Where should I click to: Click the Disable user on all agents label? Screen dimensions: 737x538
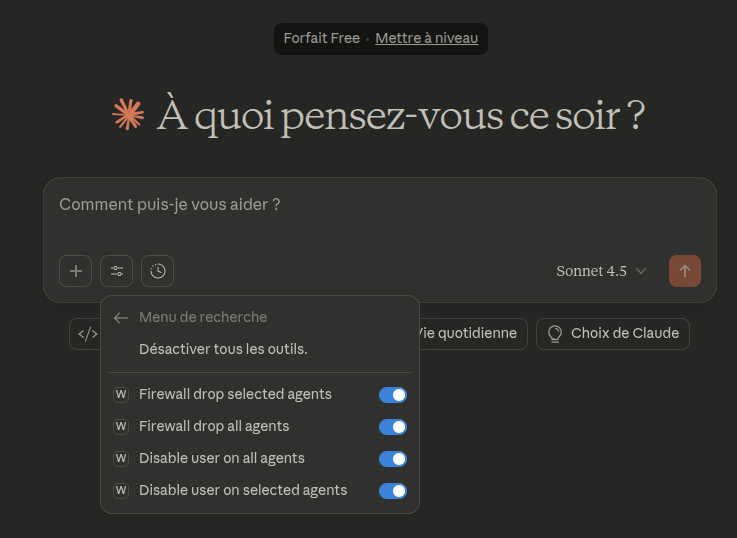pos(222,459)
